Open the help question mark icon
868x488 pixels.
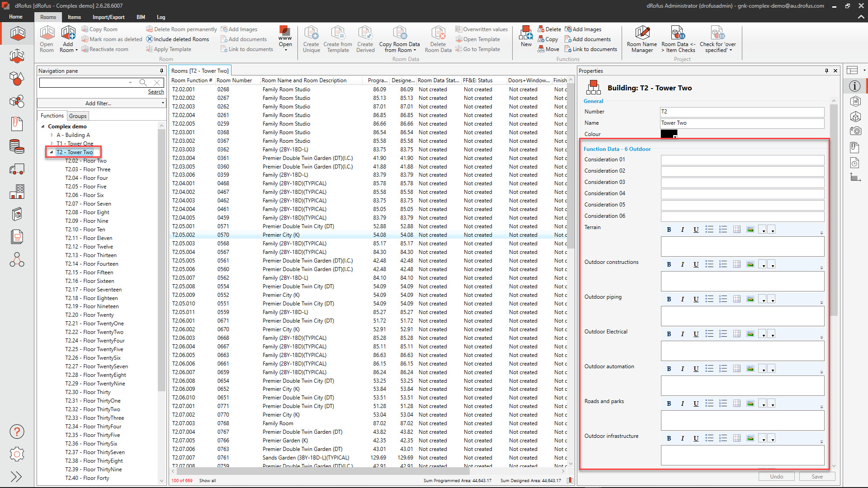tap(17, 432)
